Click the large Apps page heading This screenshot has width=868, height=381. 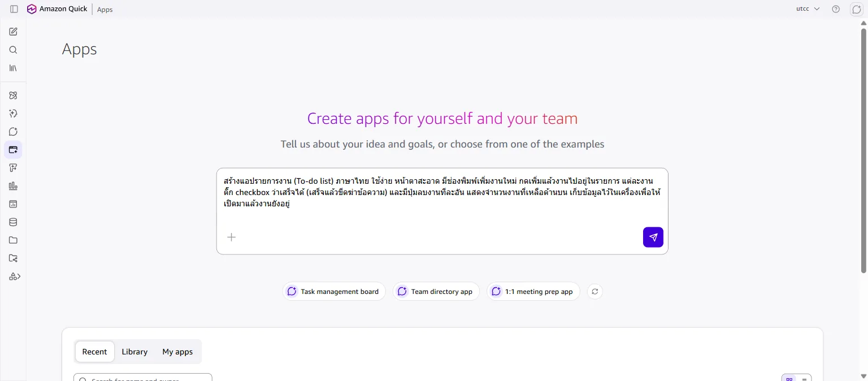click(x=80, y=50)
